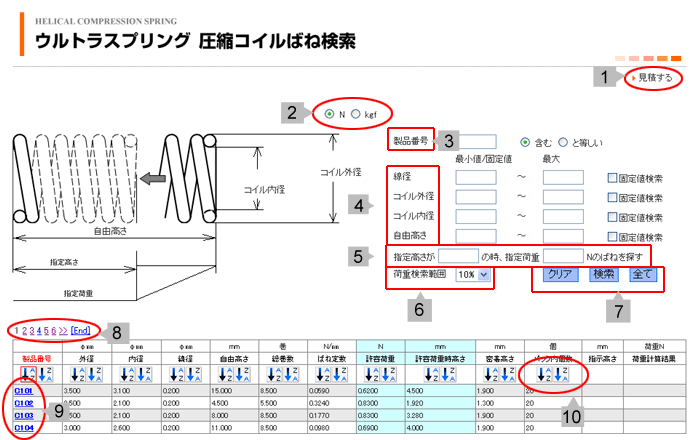The width and height of the screenshot is (700, 440).
Task: Focus the 線径 maximum value field
Action: [563, 177]
